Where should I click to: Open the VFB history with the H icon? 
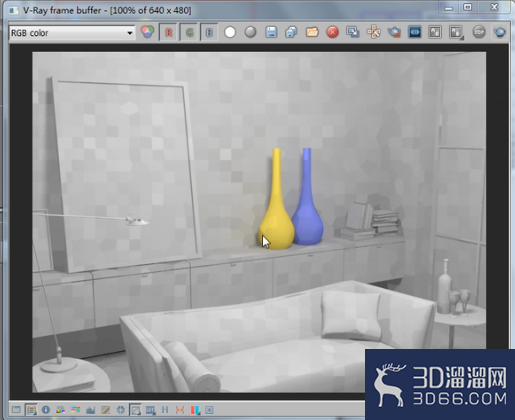click(165, 410)
